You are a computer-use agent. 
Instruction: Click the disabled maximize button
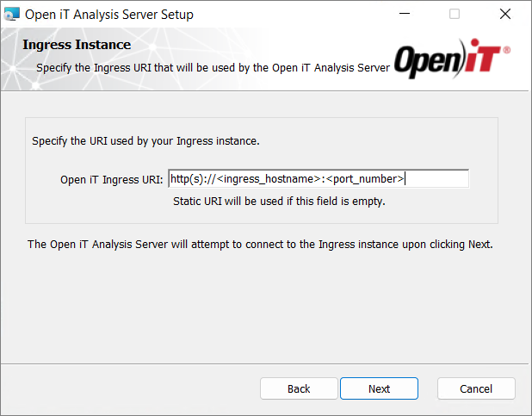point(455,14)
